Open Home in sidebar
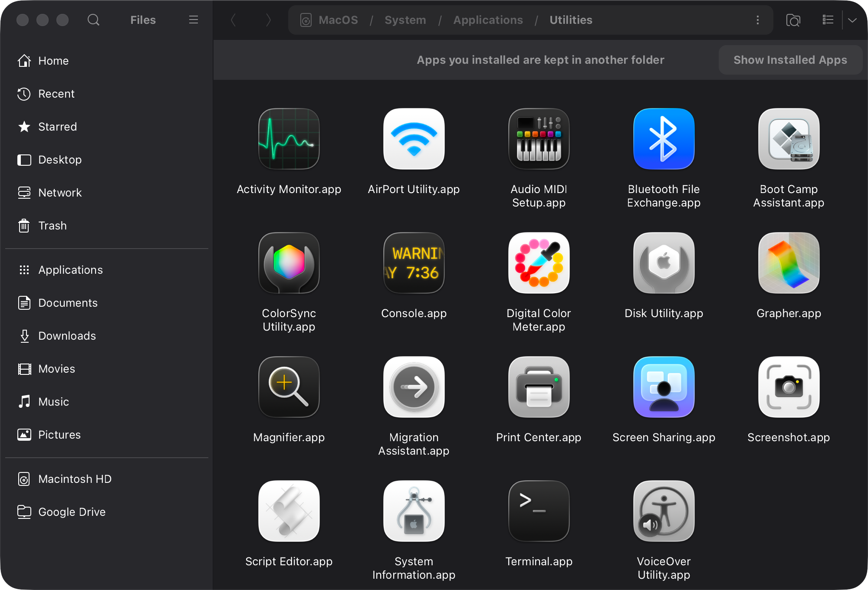 coord(106,61)
